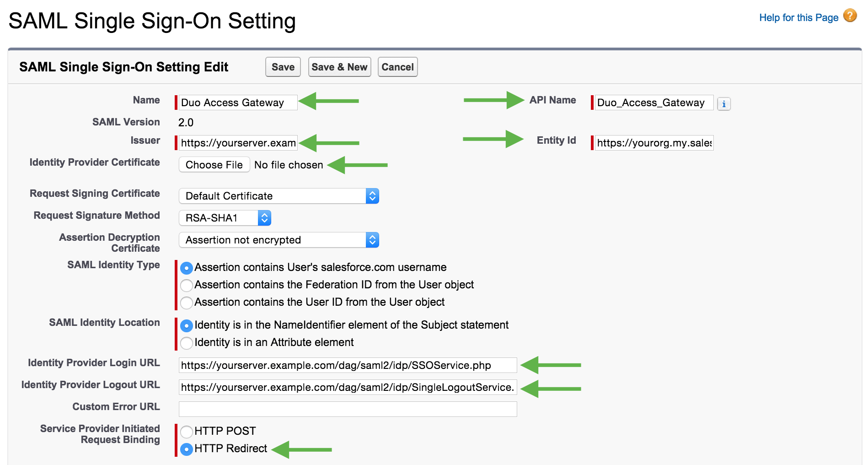Image resolution: width=868 pixels, height=465 pixels.
Task: Select 'Assertion contains the User ID' option
Action: (x=186, y=303)
